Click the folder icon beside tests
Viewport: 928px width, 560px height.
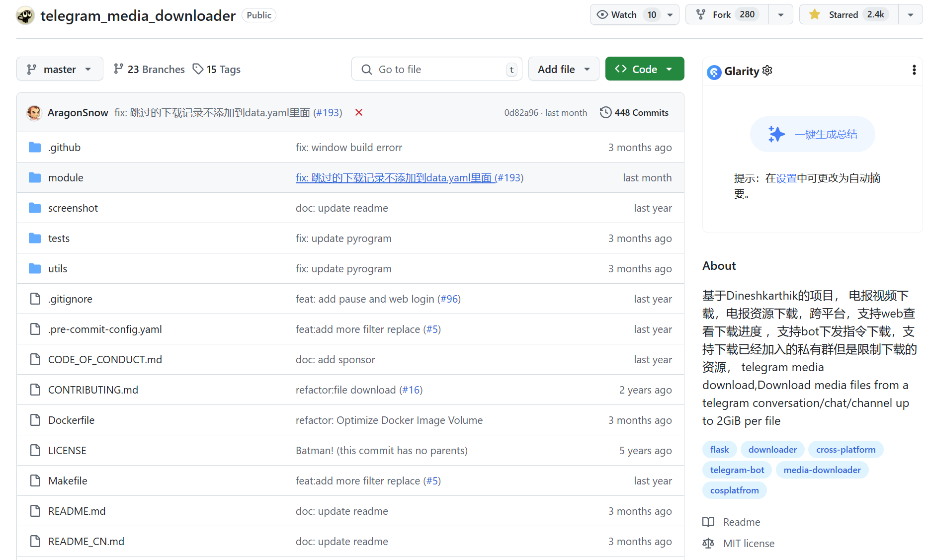click(x=35, y=238)
